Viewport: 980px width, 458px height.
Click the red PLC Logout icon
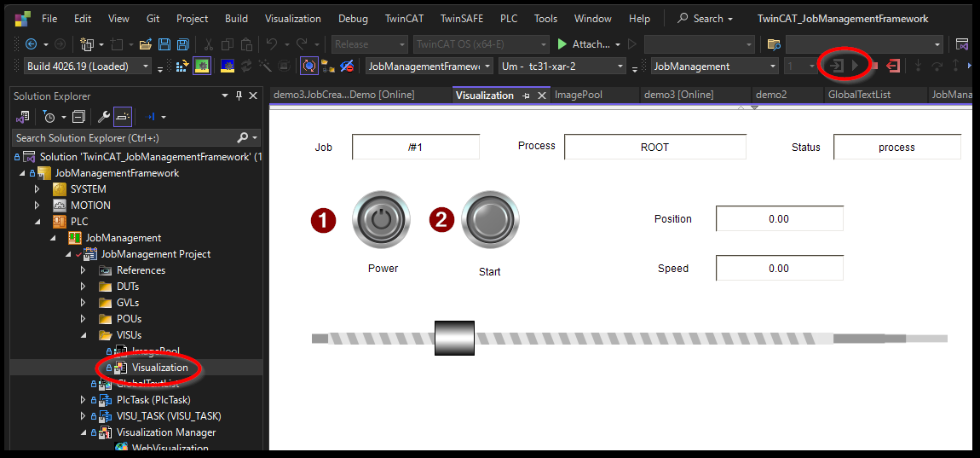tap(894, 66)
